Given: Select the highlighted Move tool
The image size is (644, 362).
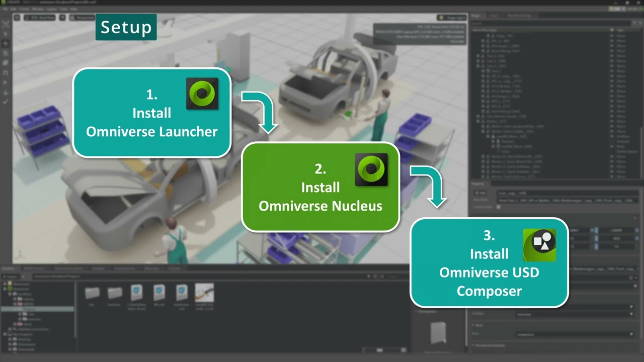Looking at the screenshot, I should pyautogui.click(x=6, y=43).
